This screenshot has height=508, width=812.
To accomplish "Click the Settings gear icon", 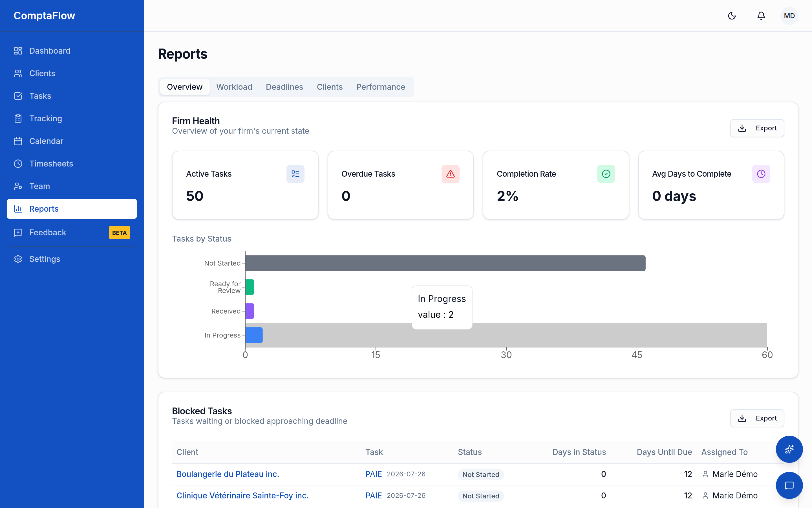I will click(x=18, y=259).
